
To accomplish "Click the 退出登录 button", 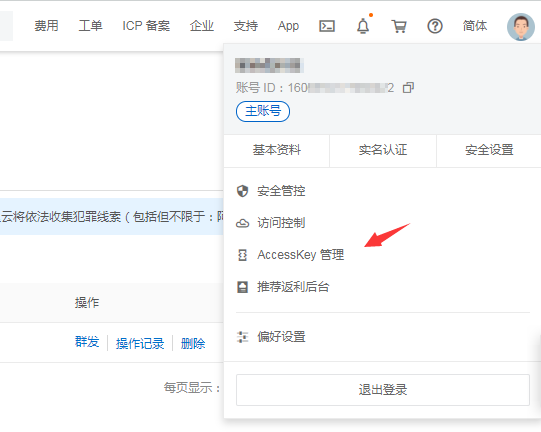I will pos(383,390).
